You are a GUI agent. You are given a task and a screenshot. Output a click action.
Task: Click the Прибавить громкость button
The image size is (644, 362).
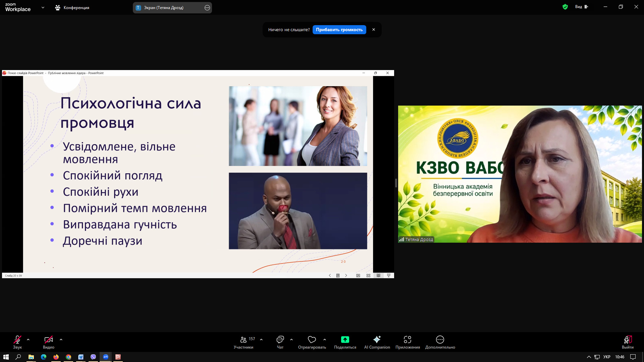pyautogui.click(x=339, y=29)
